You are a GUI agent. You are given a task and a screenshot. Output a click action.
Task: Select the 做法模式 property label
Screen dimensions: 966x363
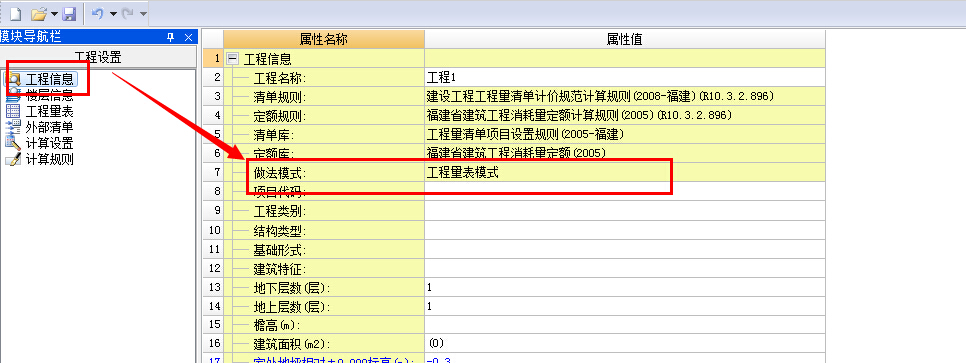[280, 173]
